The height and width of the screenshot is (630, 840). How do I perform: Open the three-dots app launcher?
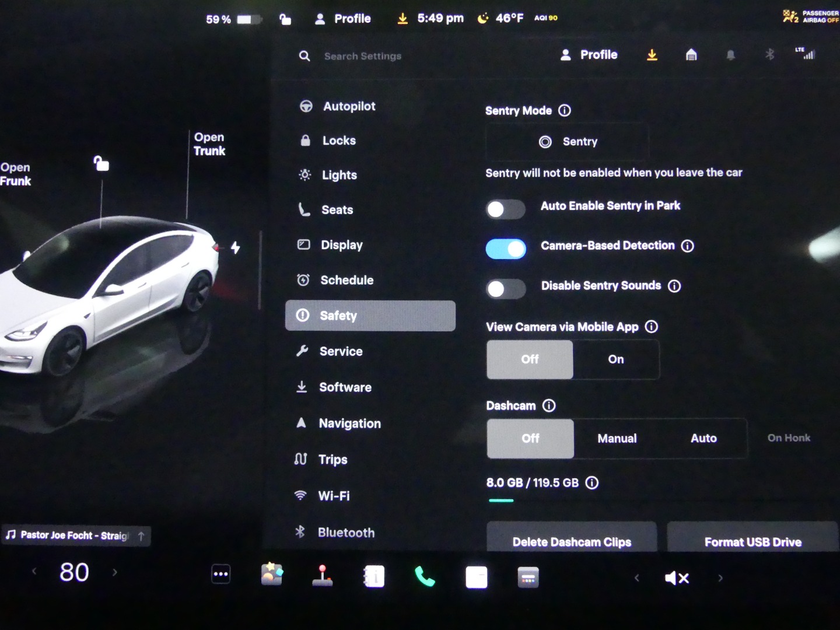[x=220, y=575]
